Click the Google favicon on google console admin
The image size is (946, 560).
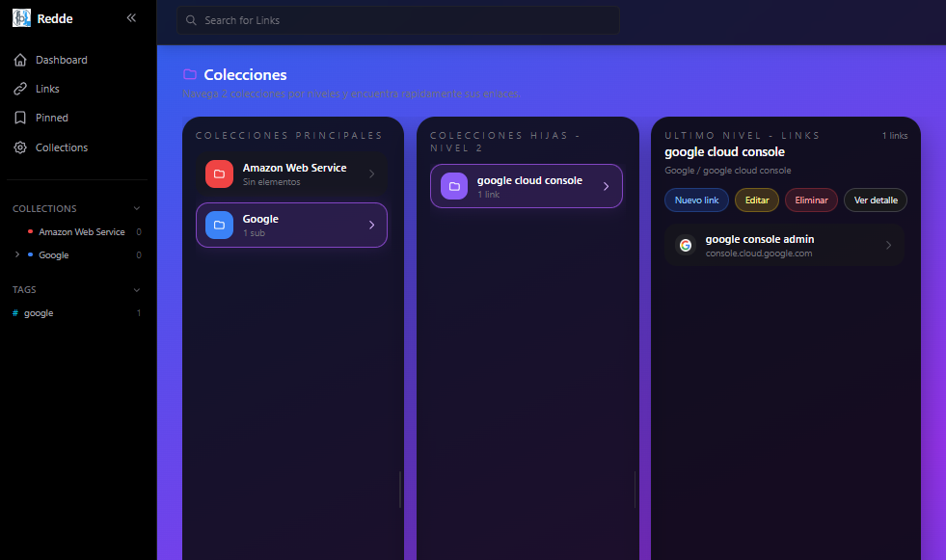click(x=685, y=245)
